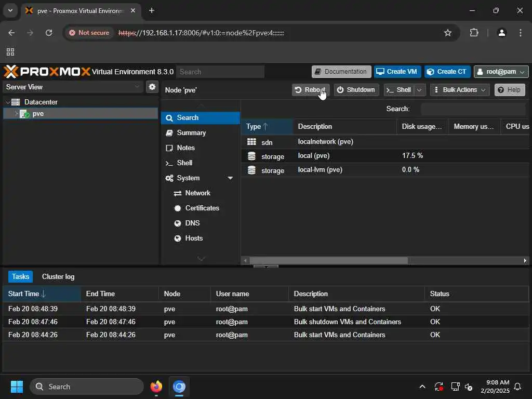Select the Bulk shutdown VMs task row
The width and height of the screenshot is (532, 399).
pos(265,322)
